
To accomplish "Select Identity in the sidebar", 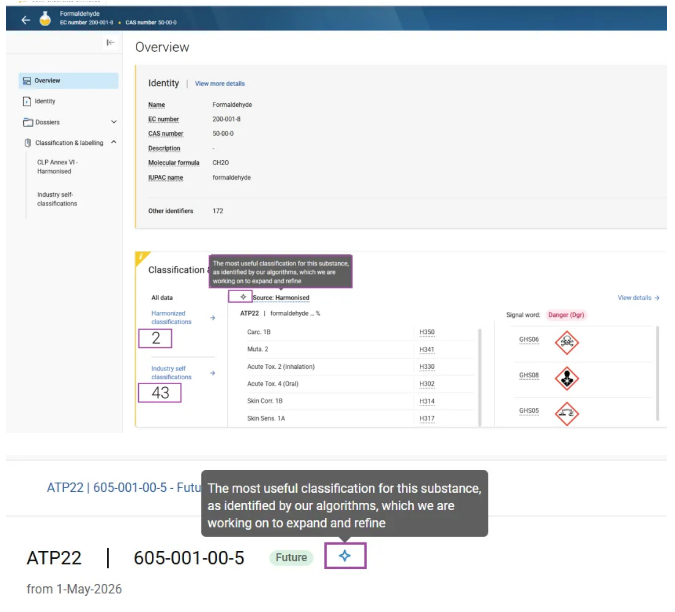I will (x=45, y=101).
